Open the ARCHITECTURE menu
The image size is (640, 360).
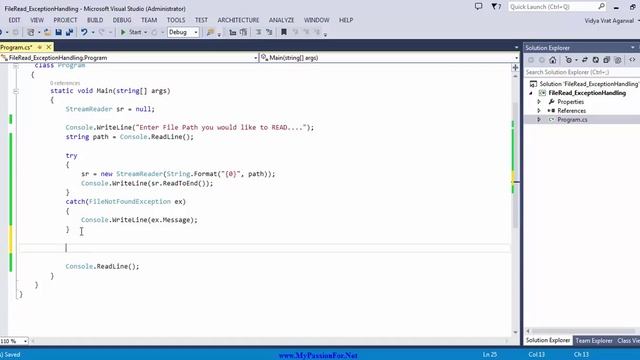click(x=238, y=20)
